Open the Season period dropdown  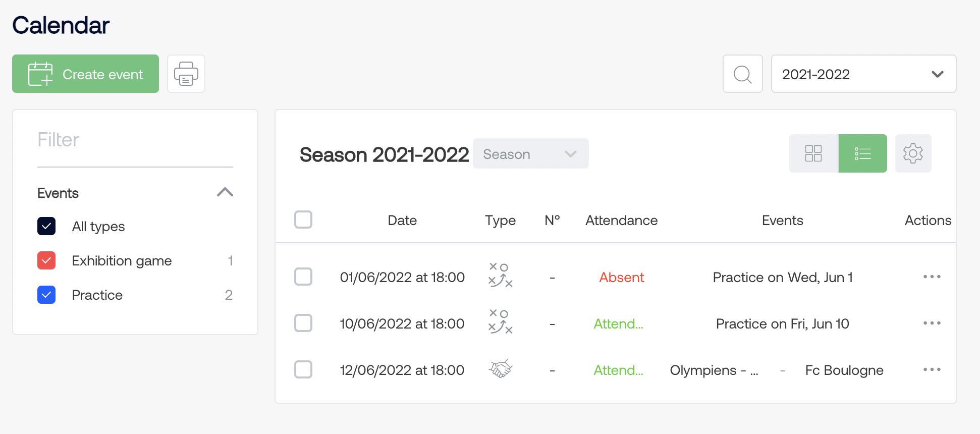tap(530, 153)
